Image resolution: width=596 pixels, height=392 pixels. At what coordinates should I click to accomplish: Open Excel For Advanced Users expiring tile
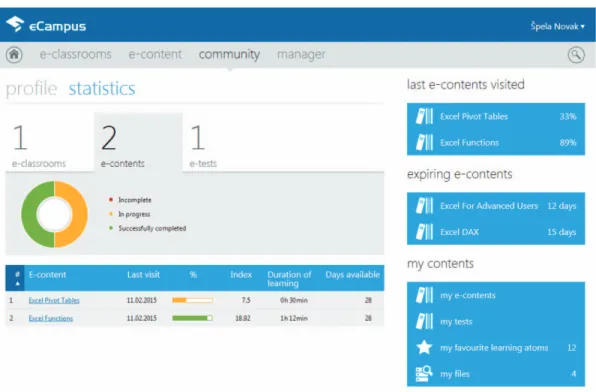click(496, 206)
